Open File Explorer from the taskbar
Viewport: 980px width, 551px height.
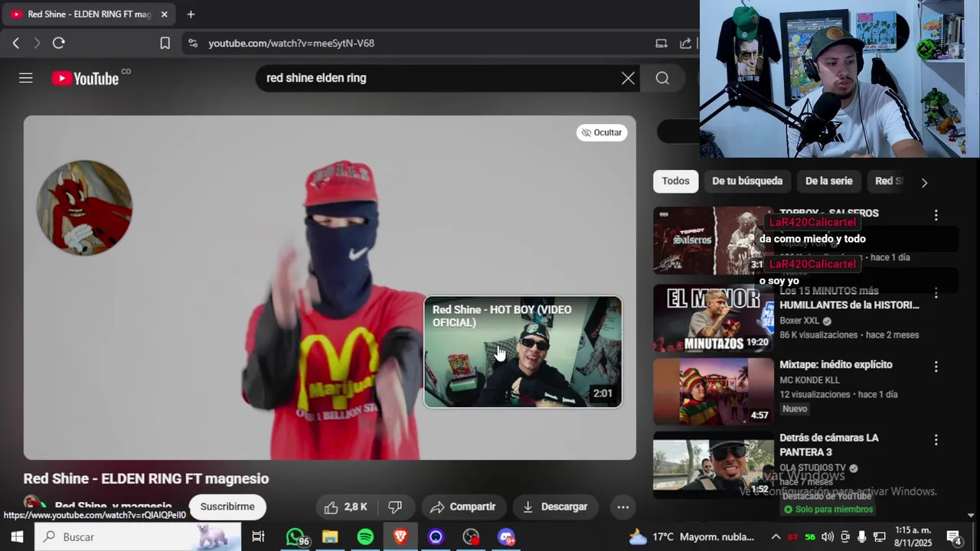click(330, 537)
